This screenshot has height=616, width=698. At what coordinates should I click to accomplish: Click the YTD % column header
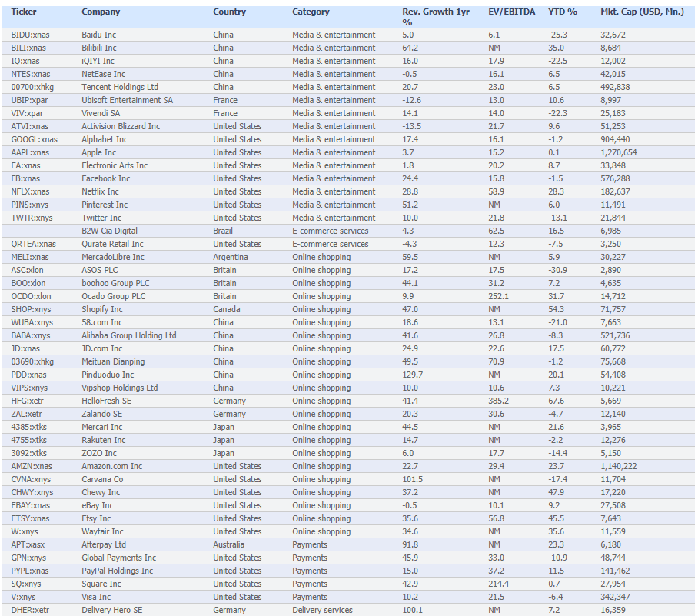563,12
